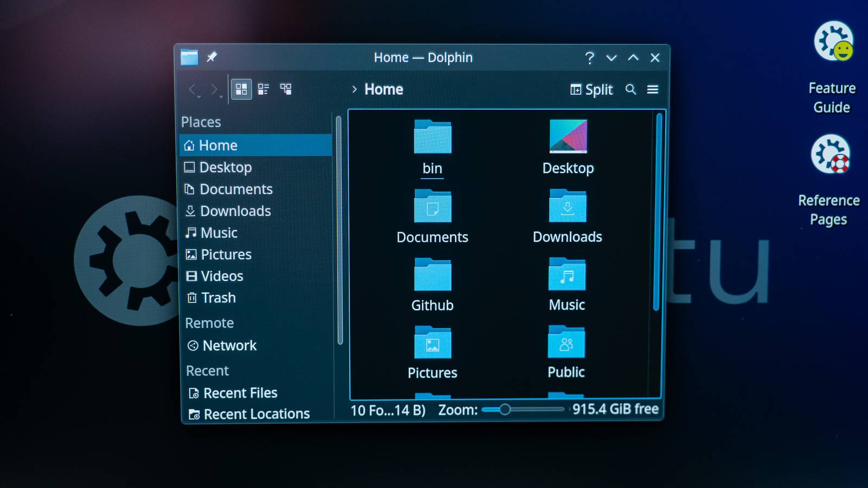
Task: Expand the breadcrumb chevron before Home
Action: (x=355, y=89)
